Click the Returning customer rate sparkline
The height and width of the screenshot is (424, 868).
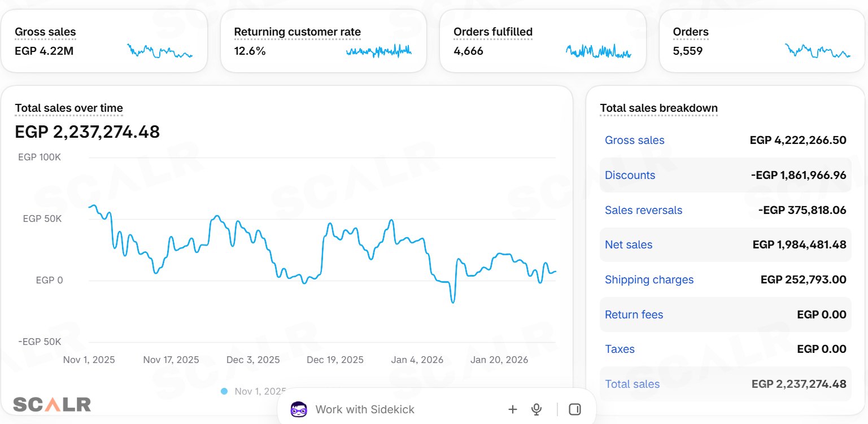[x=379, y=51]
